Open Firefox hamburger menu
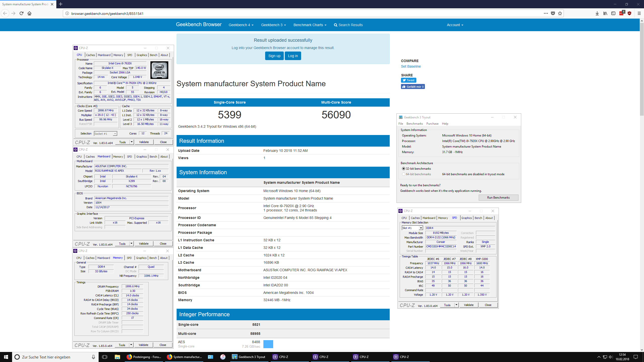Viewport: 644px width, 362px height. (639, 13)
